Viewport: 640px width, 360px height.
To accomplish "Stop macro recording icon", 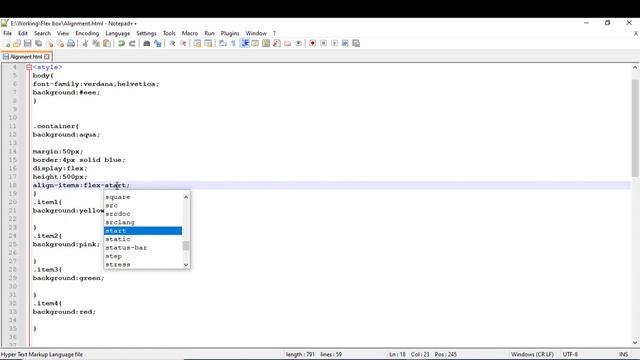I will 323,43.
